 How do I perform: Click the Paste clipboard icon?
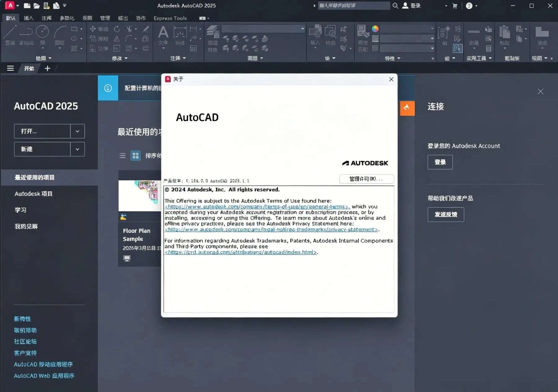coord(505,35)
